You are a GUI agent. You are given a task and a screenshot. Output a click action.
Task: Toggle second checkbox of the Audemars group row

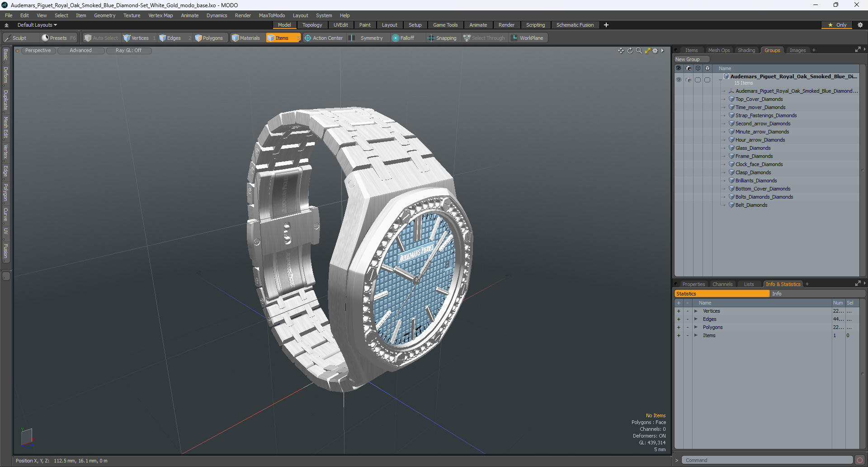pyautogui.click(x=707, y=80)
